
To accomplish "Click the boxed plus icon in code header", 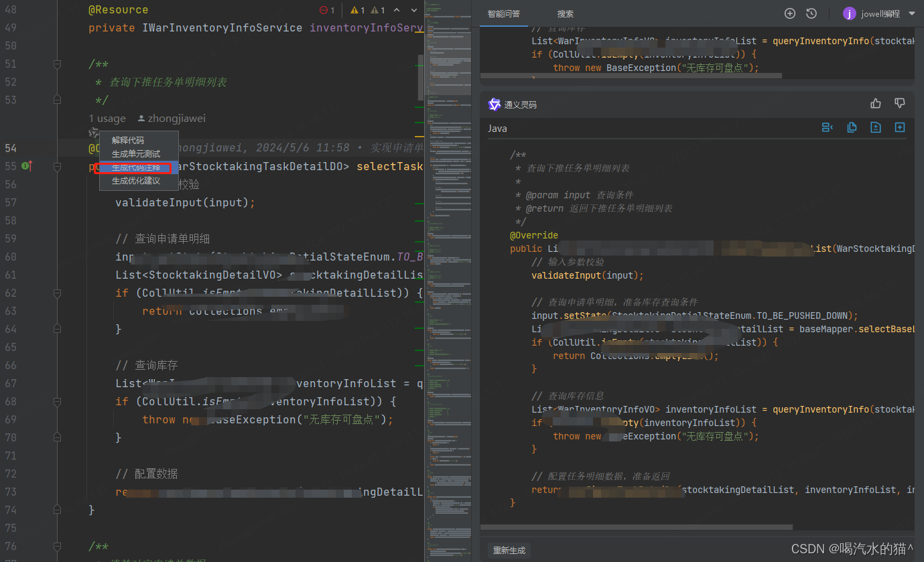I will tap(900, 127).
